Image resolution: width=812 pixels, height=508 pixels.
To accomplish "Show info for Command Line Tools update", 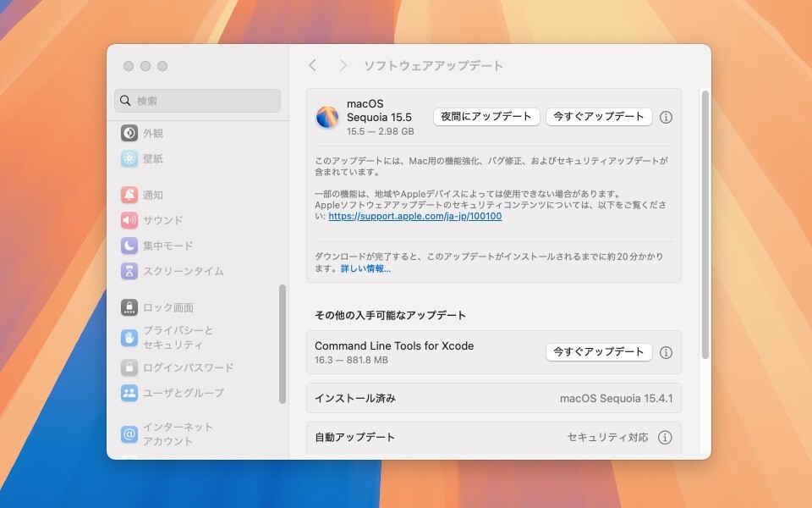I will 666,352.
